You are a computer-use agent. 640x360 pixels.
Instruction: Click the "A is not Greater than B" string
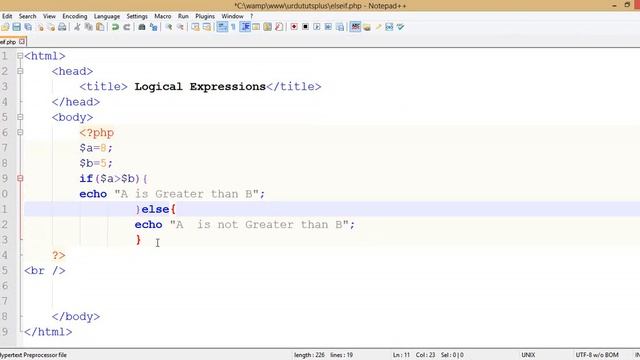pyautogui.click(x=259, y=224)
